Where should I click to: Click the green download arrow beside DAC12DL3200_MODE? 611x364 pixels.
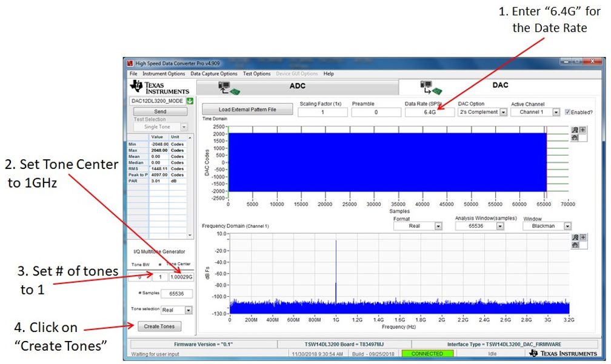coord(190,101)
